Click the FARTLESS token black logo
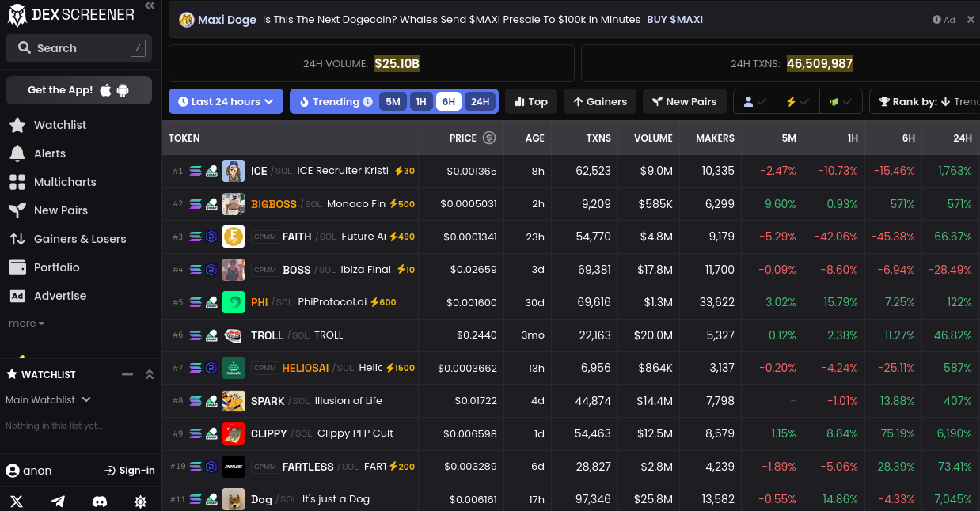Image resolution: width=980 pixels, height=511 pixels. point(234,467)
